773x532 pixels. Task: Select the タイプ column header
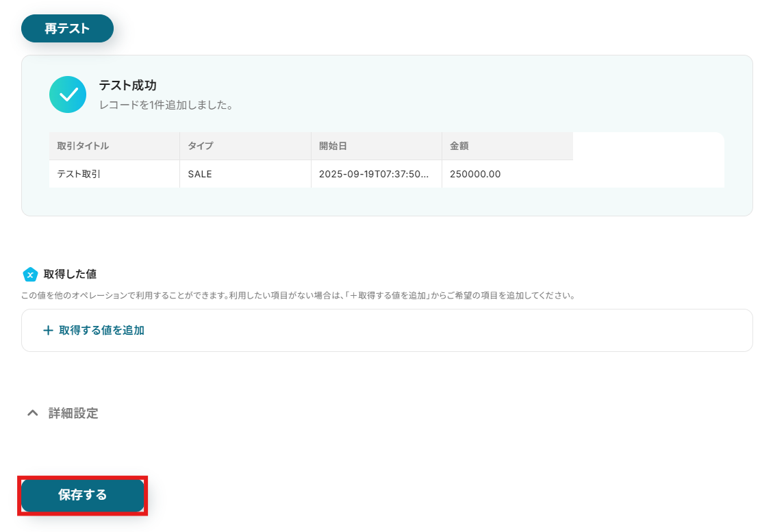246,146
